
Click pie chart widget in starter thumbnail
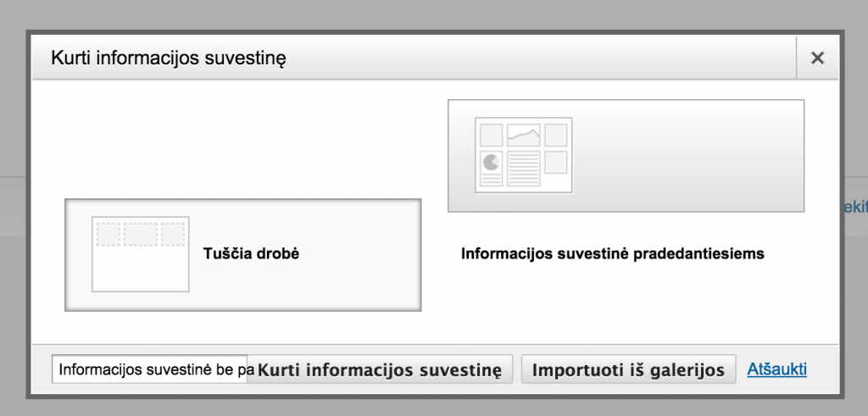[x=490, y=161]
